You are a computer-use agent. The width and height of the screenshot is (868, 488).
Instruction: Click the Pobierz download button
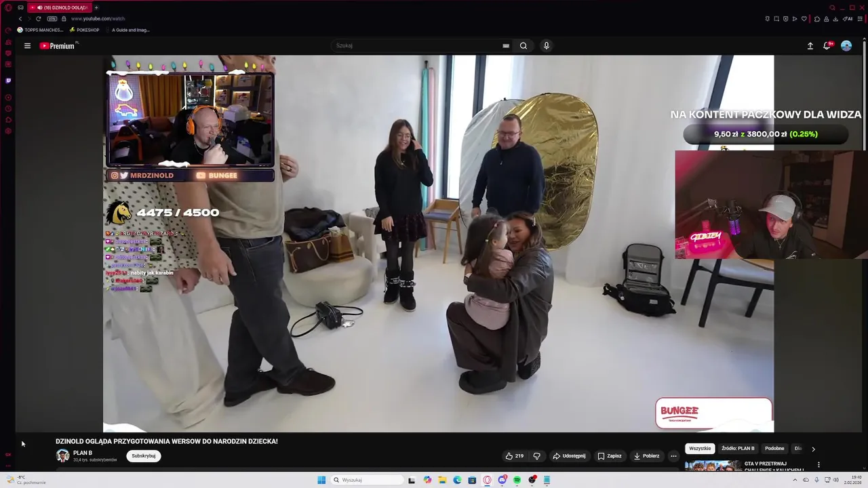[x=646, y=456]
